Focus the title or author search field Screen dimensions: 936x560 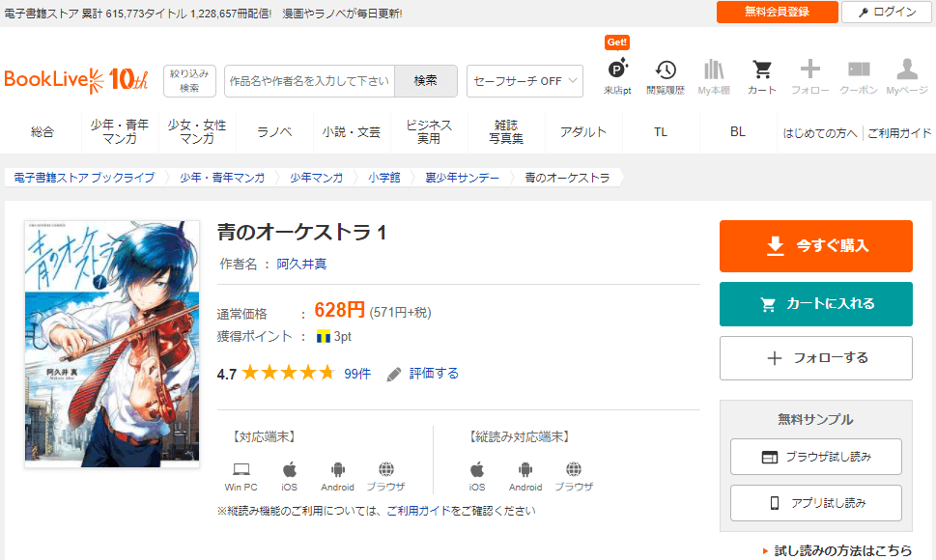tap(309, 81)
